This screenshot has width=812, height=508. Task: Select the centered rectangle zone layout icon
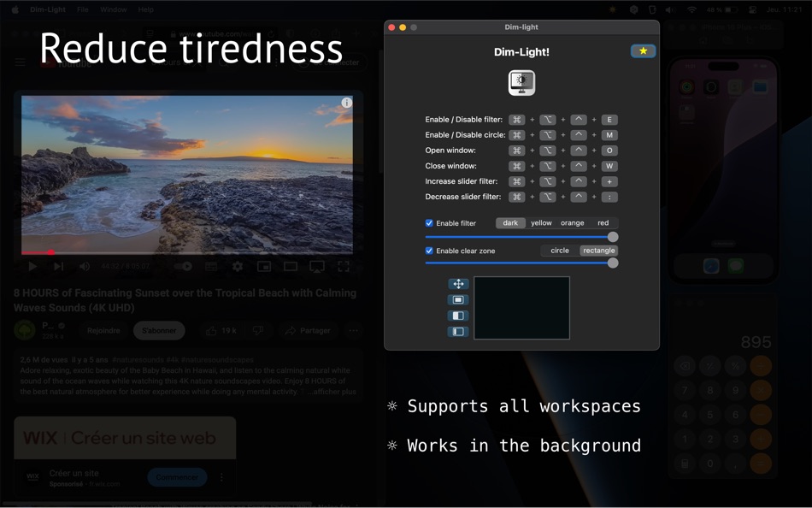[x=458, y=299]
